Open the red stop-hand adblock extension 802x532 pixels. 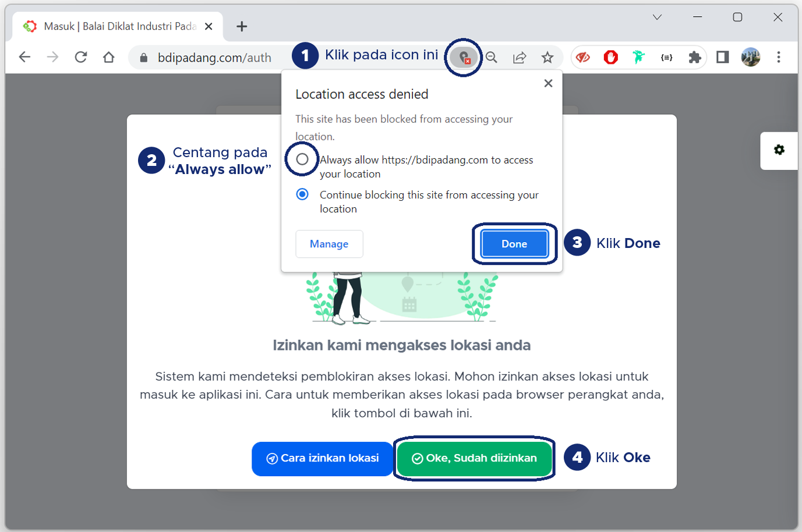610,57
